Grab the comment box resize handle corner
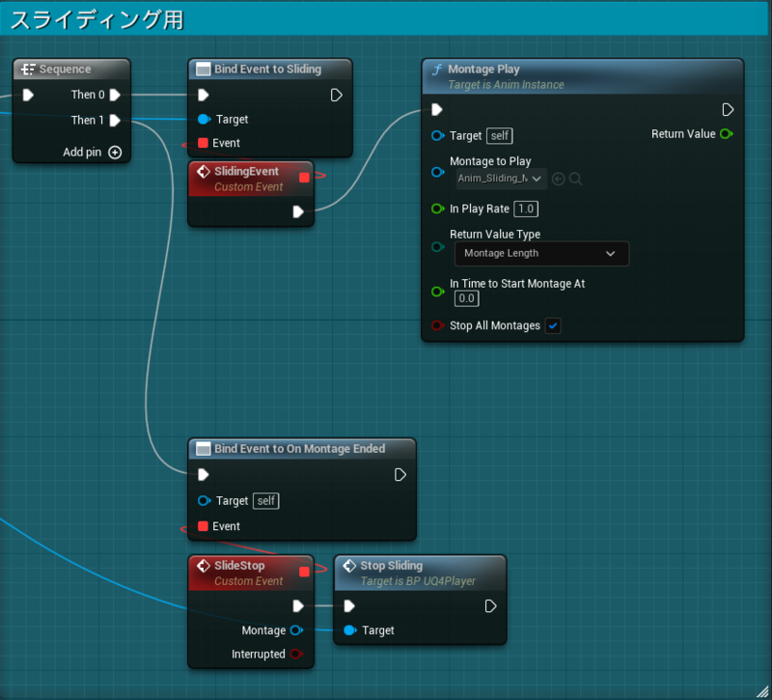Screen dimensions: 772x700 762,691
